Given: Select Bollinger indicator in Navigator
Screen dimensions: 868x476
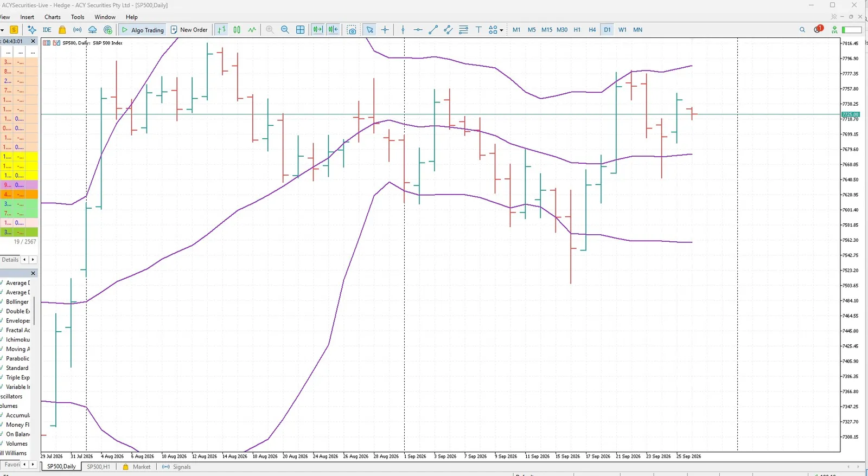Looking at the screenshot, I should pos(17,302).
